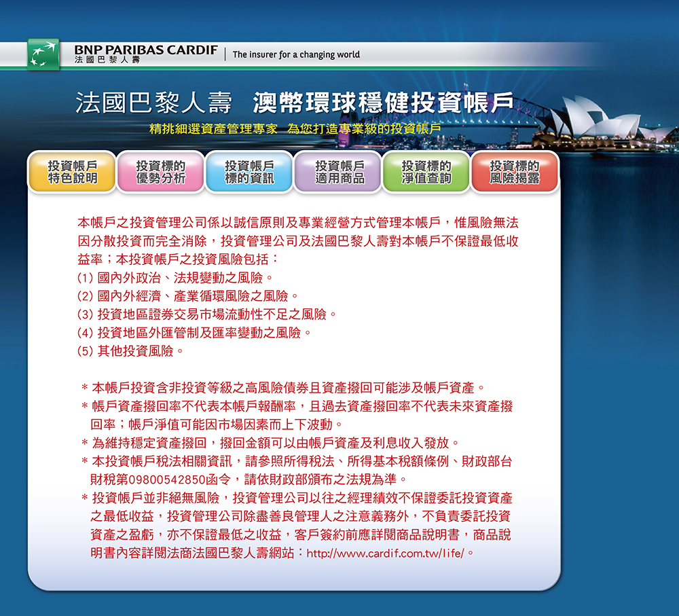
Task: Click risk item (2) 國內外經濟、產業循環風險
Action: [188, 296]
